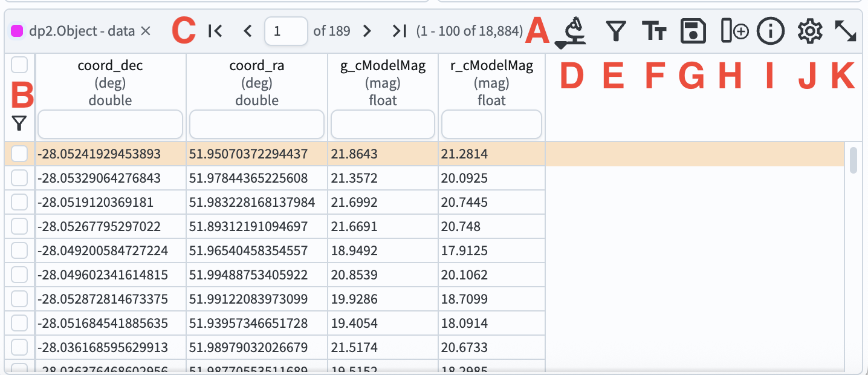
Task: Select cell 51.96540458354557
Action: pos(257,251)
